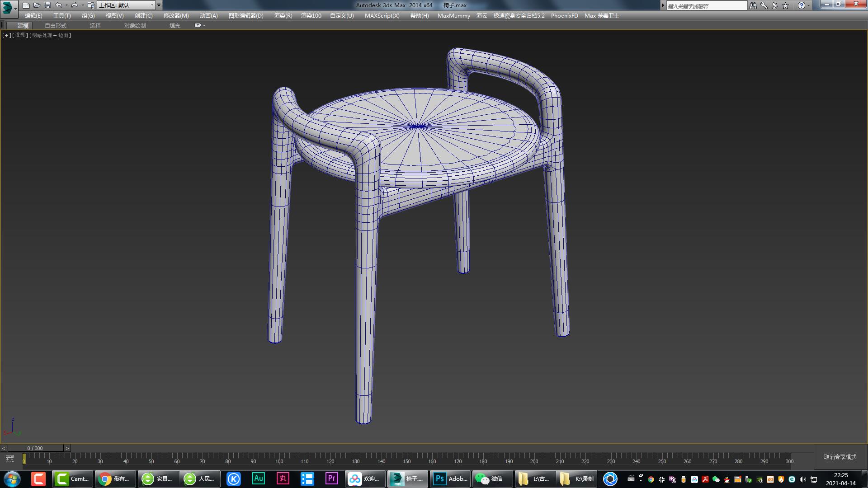Advance one frame with the next-frame arrow
The image size is (868, 488).
(67, 448)
